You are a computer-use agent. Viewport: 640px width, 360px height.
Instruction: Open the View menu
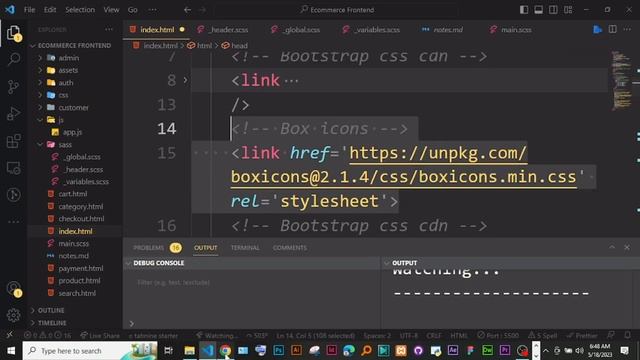pyautogui.click(x=111, y=10)
